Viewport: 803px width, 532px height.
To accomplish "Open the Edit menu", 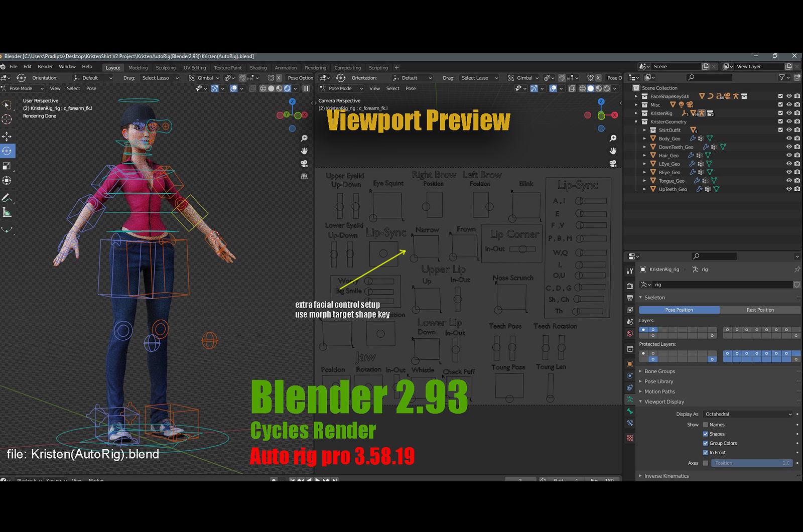I will tap(28, 67).
